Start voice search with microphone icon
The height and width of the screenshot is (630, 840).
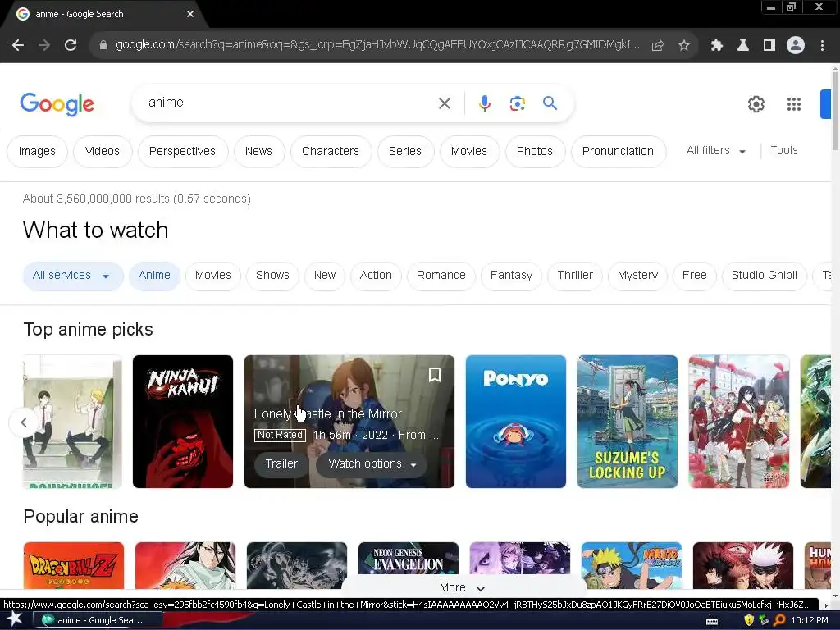click(484, 103)
